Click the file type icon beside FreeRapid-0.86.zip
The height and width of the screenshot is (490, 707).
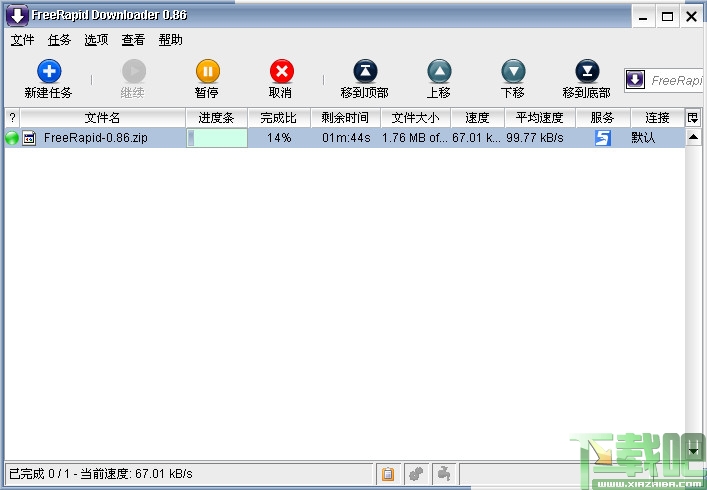coord(29,138)
